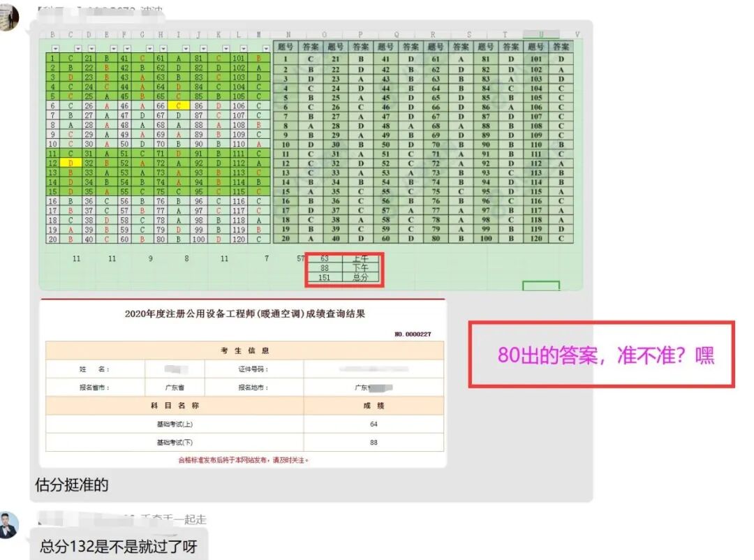Click the 成绩 column header
The image size is (754, 560).
(x=374, y=406)
